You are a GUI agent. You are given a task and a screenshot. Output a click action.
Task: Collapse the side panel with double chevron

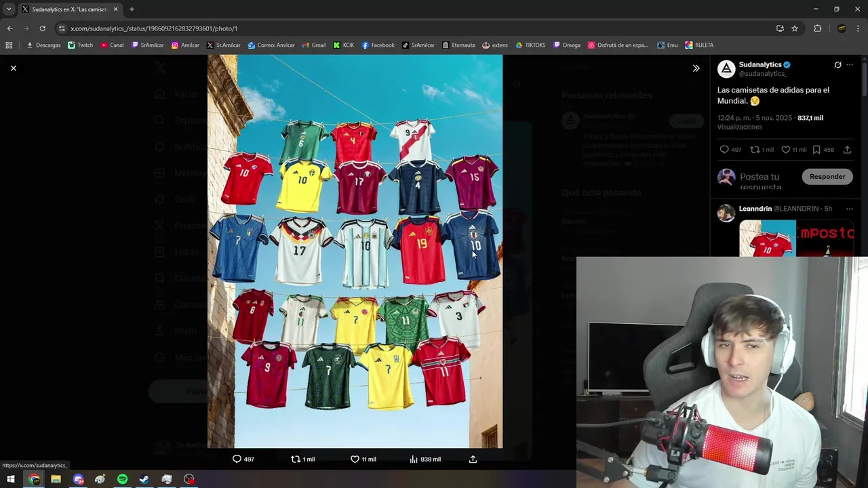coord(696,68)
